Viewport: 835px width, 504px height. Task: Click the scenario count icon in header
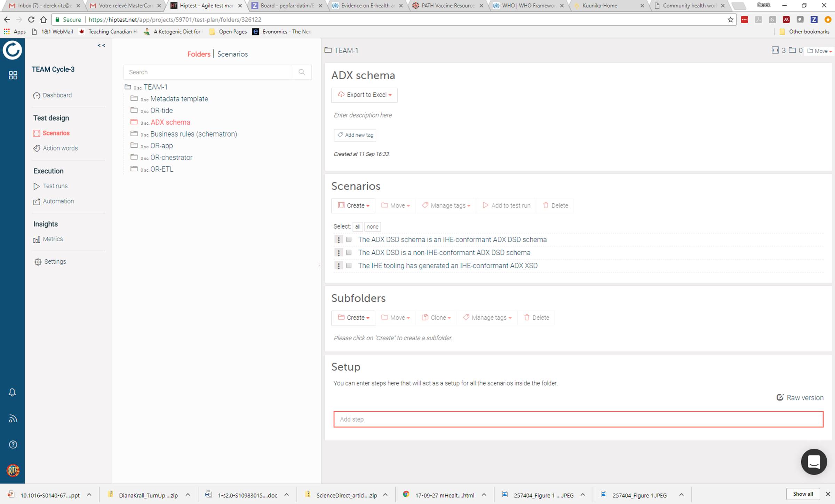pos(775,50)
